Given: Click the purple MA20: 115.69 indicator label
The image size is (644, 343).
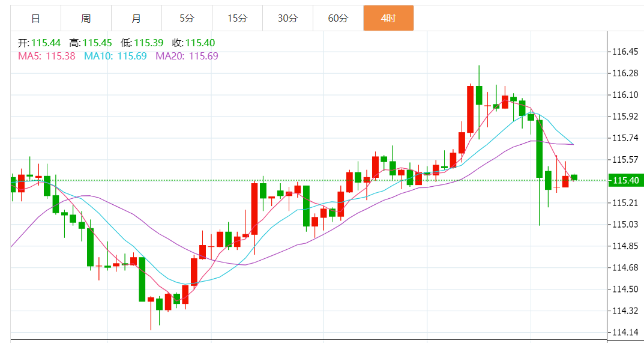Looking at the screenshot, I should click(187, 56).
